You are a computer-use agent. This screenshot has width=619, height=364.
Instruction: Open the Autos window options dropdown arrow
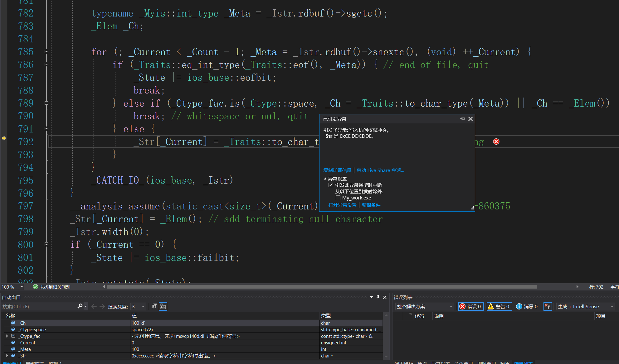tap(372, 297)
